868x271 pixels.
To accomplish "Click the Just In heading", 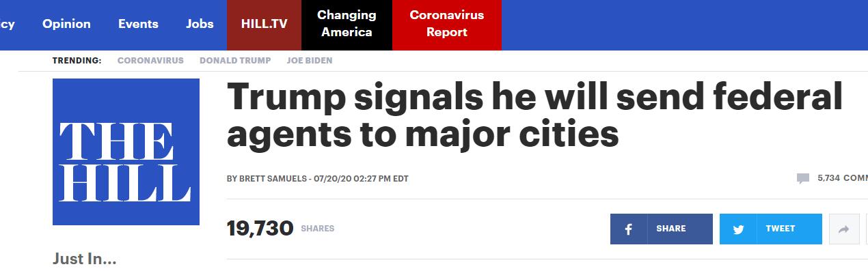I will point(85,259).
